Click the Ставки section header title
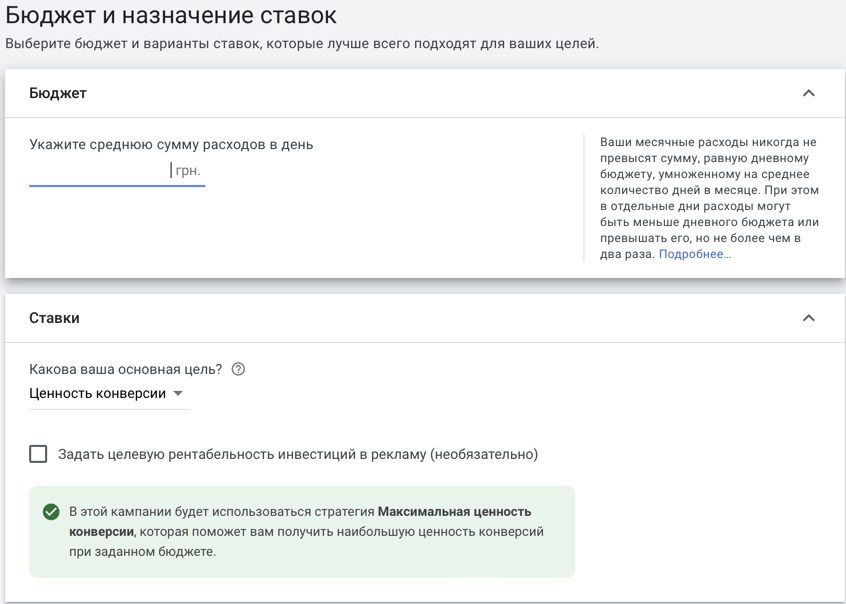This screenshot has width=846, height=604. 54,318
